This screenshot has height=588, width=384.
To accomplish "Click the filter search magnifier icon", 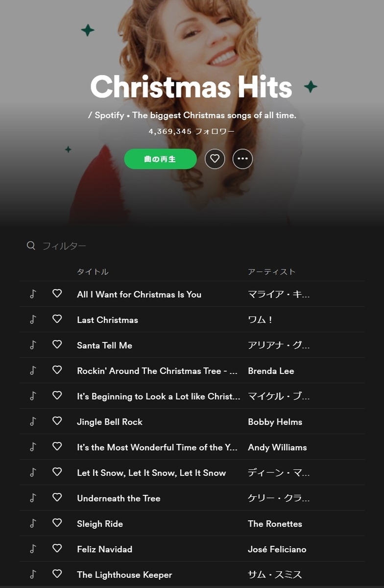I will point(31,245).
